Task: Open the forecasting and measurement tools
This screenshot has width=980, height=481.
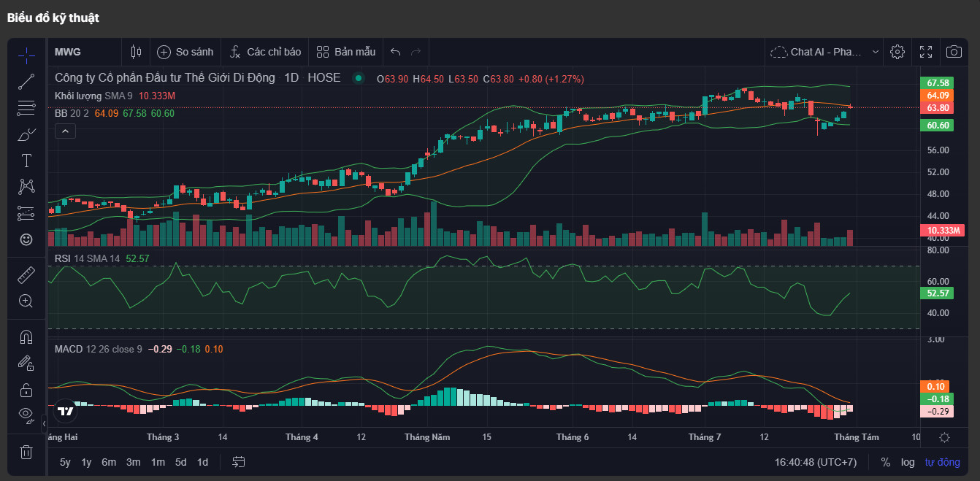Action: tap(26, 213)
